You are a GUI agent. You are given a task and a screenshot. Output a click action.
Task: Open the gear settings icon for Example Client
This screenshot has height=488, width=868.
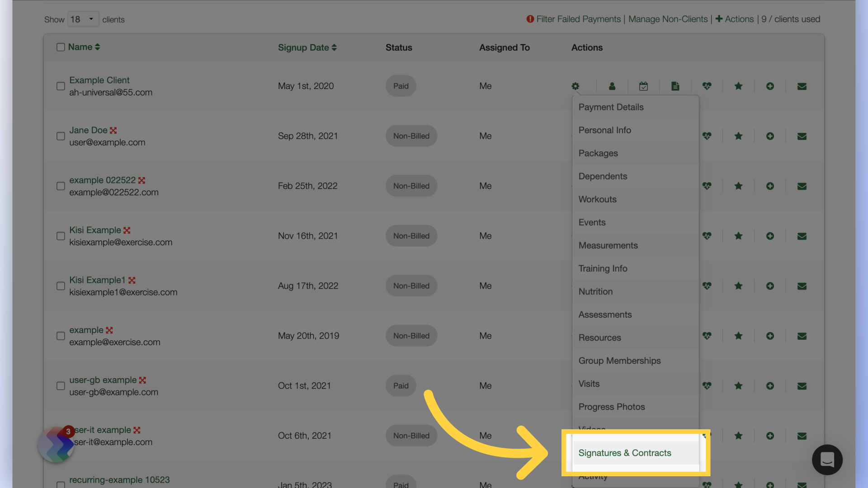(x=575, y=86)
